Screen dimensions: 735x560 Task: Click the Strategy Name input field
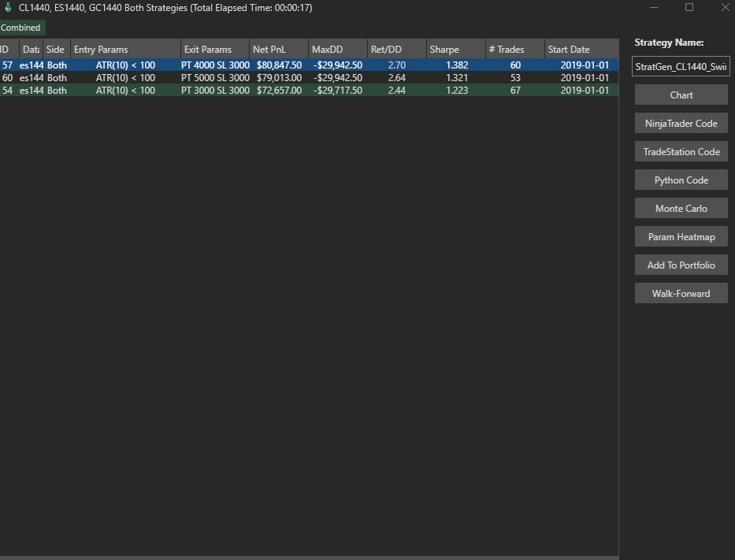[681, 66]
